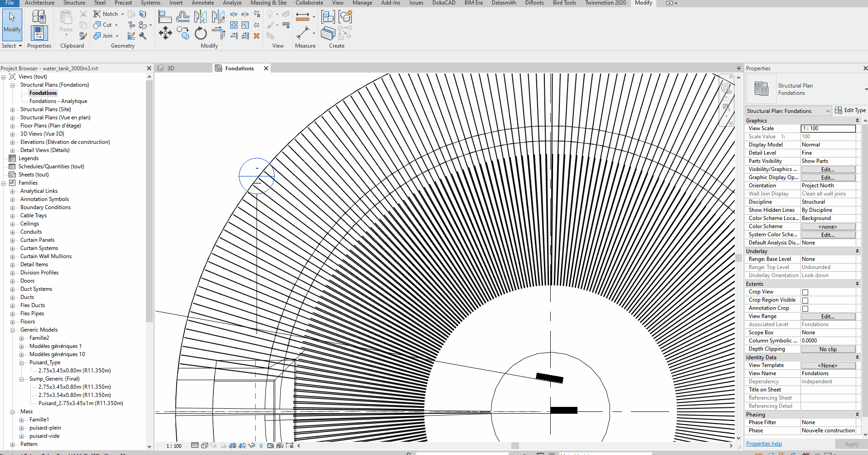
Task: Open the Annotate ribbon tab
Action: 203,3
